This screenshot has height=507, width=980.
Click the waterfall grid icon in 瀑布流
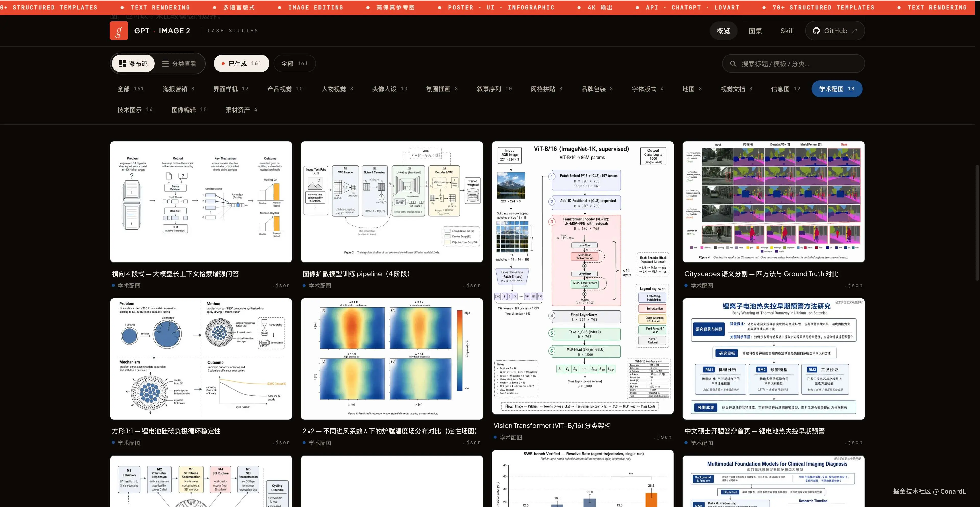click(122, 64)
